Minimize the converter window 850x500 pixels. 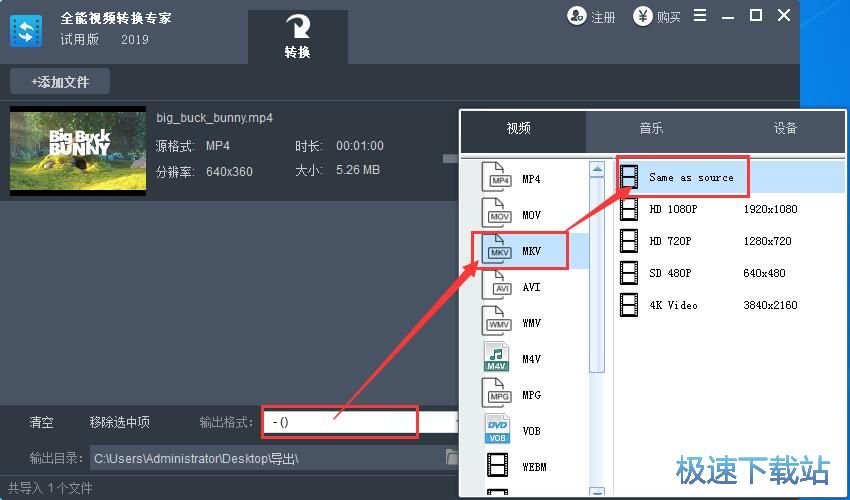click(728, 16)
